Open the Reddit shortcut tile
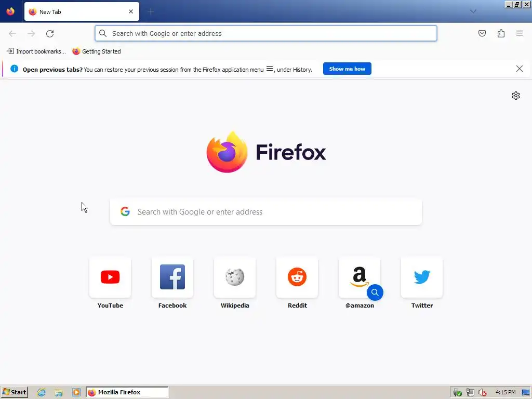This screenshot has height=399, width=532. pyautogui.click(x=297, y=283)
